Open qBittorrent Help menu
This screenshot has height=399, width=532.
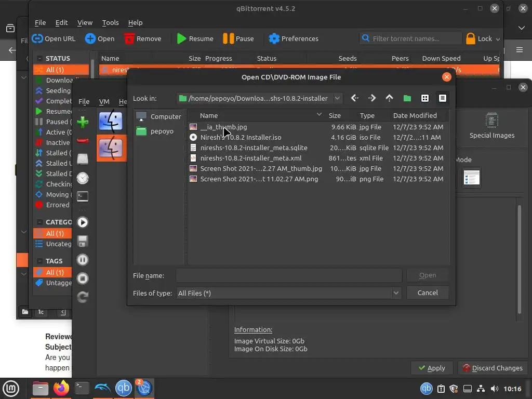point(135,22)
